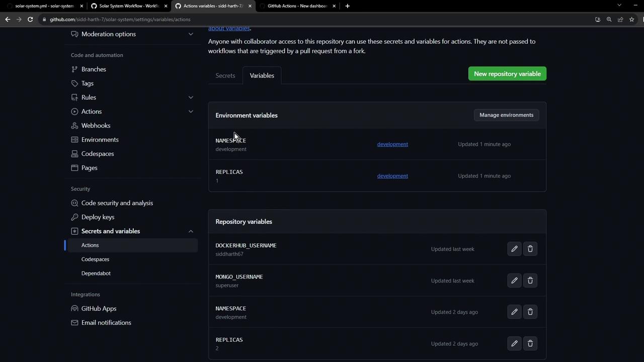
Task: Click the zoom magnifier icon in the address bar
Action: 609,19
